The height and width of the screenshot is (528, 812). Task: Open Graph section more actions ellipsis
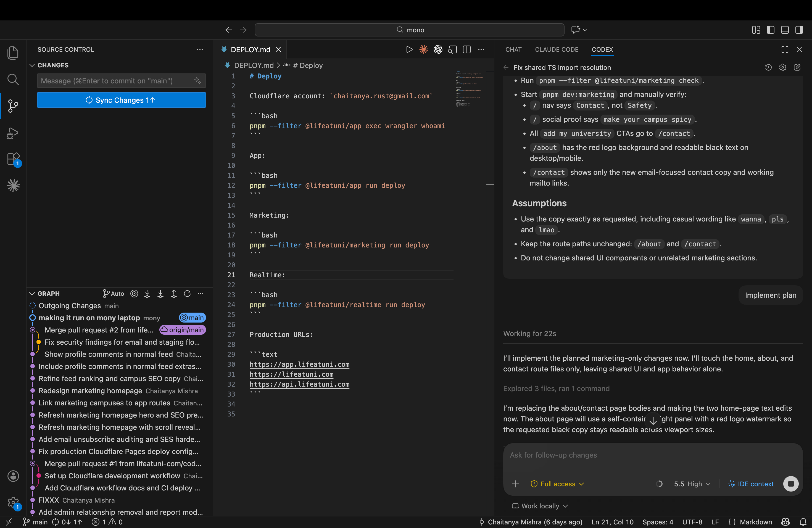pos(201,294)
